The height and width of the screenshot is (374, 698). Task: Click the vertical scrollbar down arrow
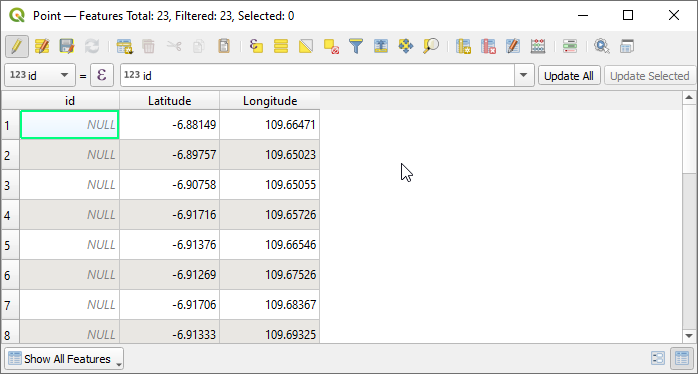click(689, 336)
